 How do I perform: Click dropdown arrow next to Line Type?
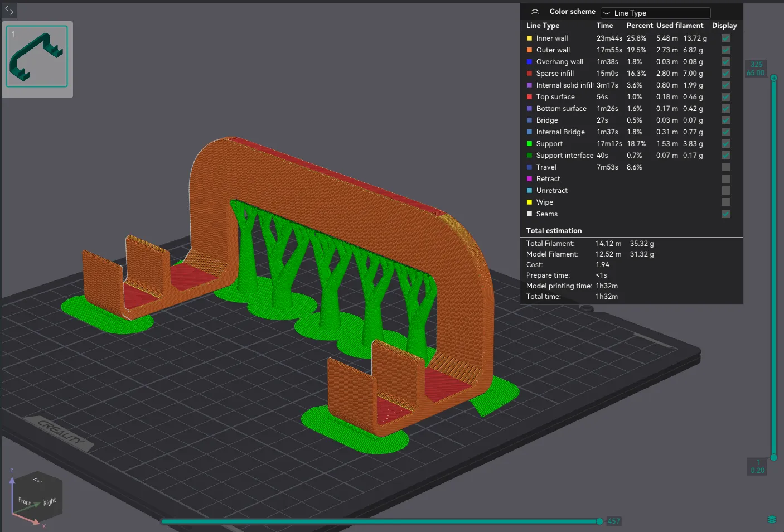pos(607,13)
